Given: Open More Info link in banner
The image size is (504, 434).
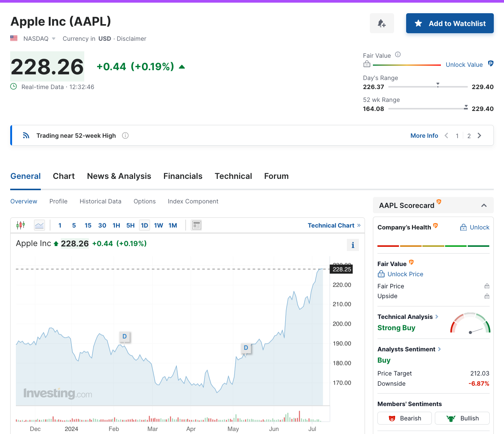Looking at the screenshot, I should coord(424,135).
